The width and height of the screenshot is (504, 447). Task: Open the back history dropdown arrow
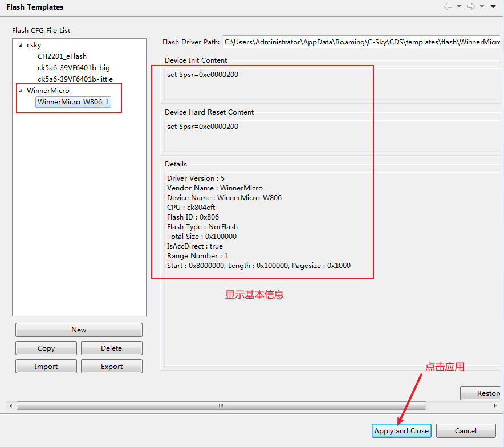click(460, 6)
